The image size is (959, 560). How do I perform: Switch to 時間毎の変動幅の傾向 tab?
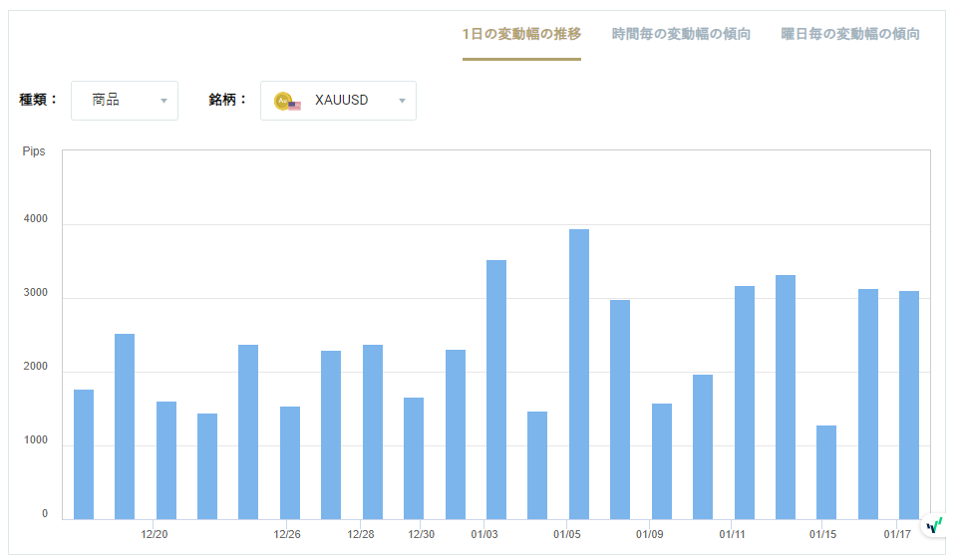point(681,34)
